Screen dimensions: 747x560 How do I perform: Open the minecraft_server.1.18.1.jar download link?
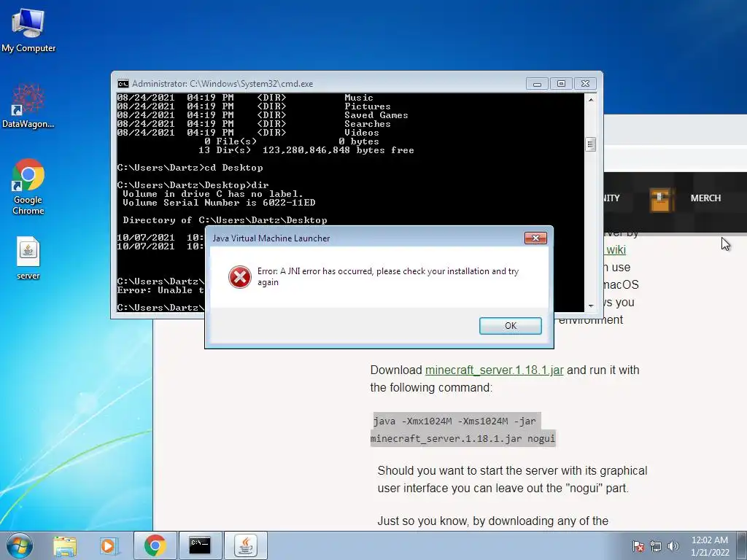pyautogui.click(x=494, y=370)
